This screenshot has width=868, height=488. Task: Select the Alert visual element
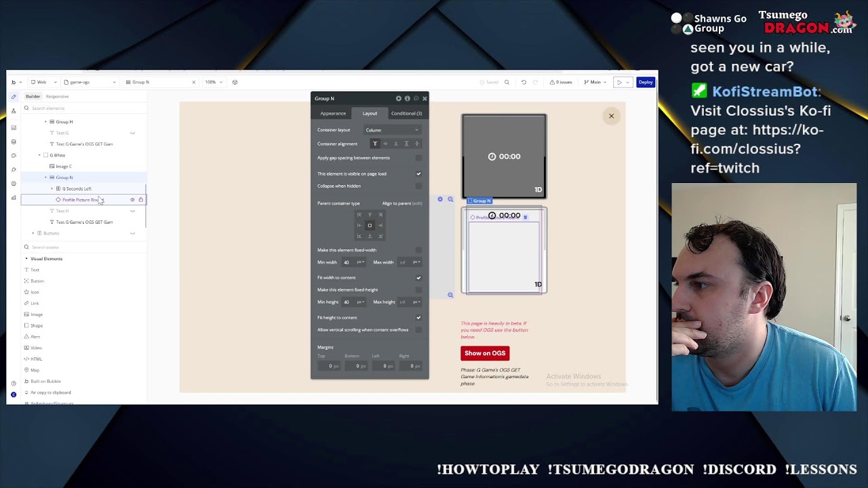[32, 336]
